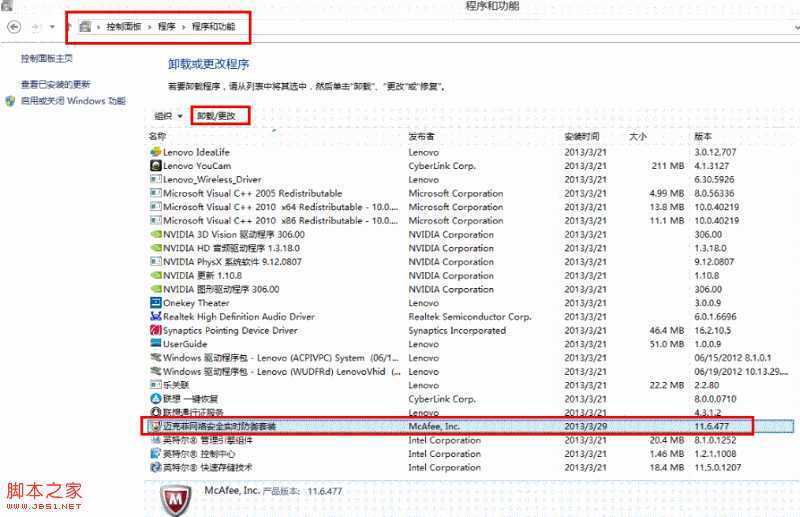This screenshot has height=517, width=800.
Task: Click the NVIDIA 3D Vision icon
Action: click(x=156, y=234)
